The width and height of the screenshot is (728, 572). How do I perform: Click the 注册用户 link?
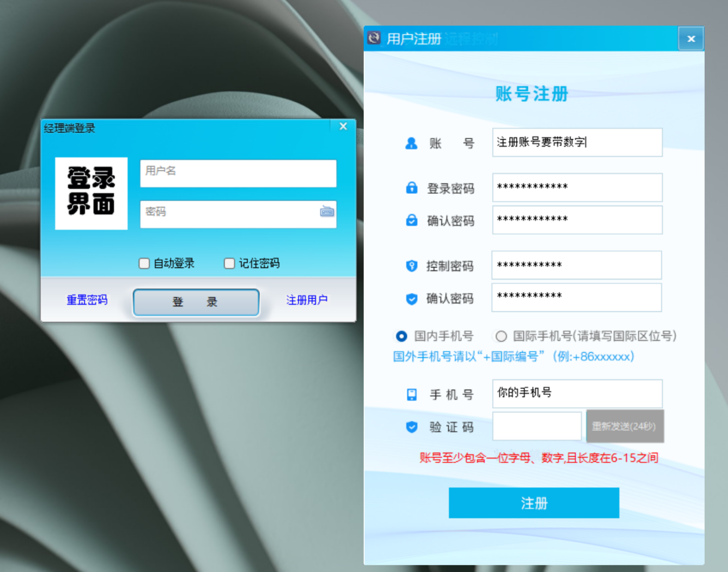[x=307, y=300]
